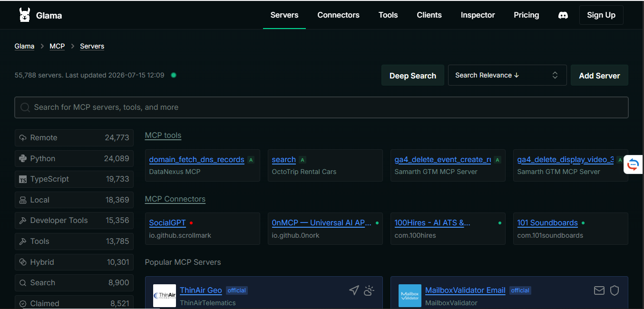The height and width of the screenshot is (309, 644).
Task: Open the Search Relevance sort dropdown
Action: [507, 75]
